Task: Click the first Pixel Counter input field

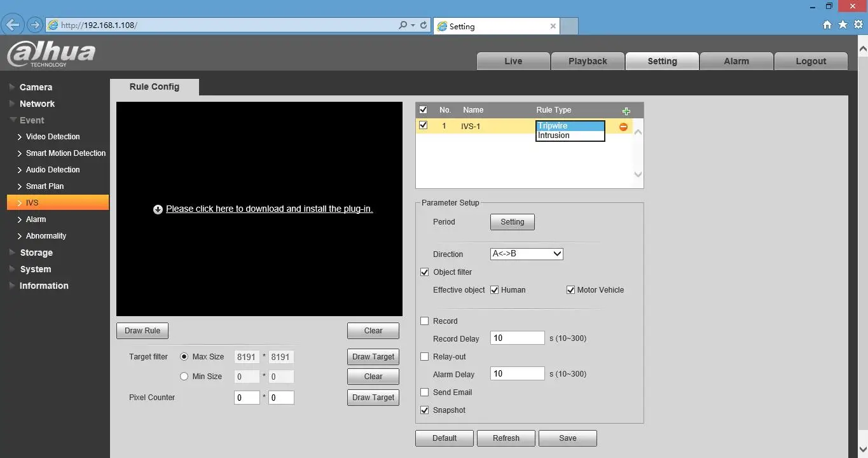Action: pyautogui.click(x=247, y=398)
